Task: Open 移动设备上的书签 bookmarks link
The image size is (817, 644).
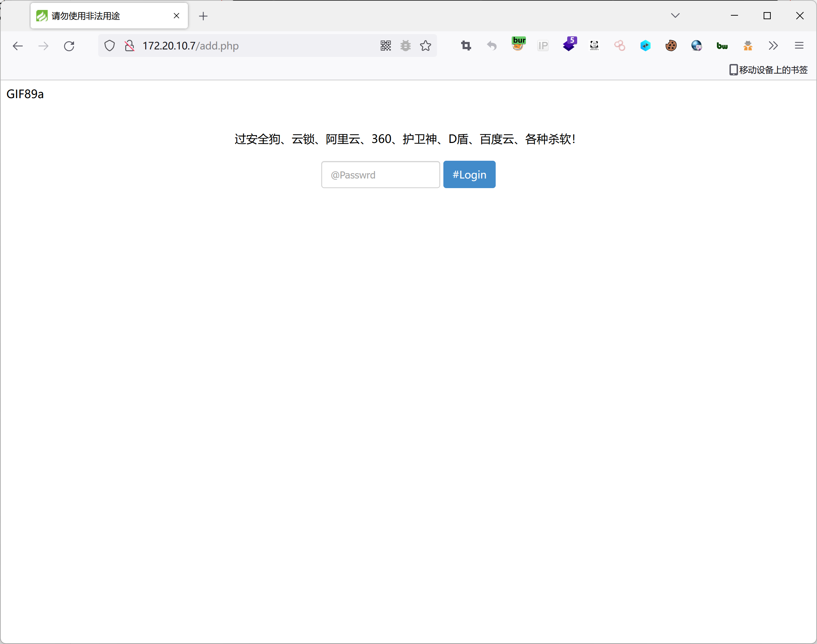Action: (x=768, y=70)
